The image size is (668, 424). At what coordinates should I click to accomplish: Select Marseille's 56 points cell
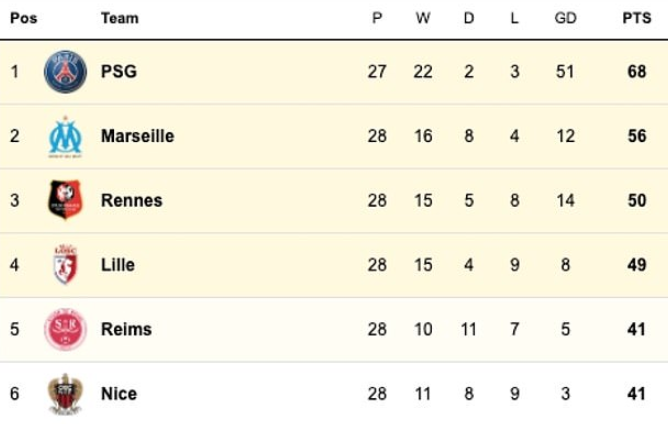point(637,136)
